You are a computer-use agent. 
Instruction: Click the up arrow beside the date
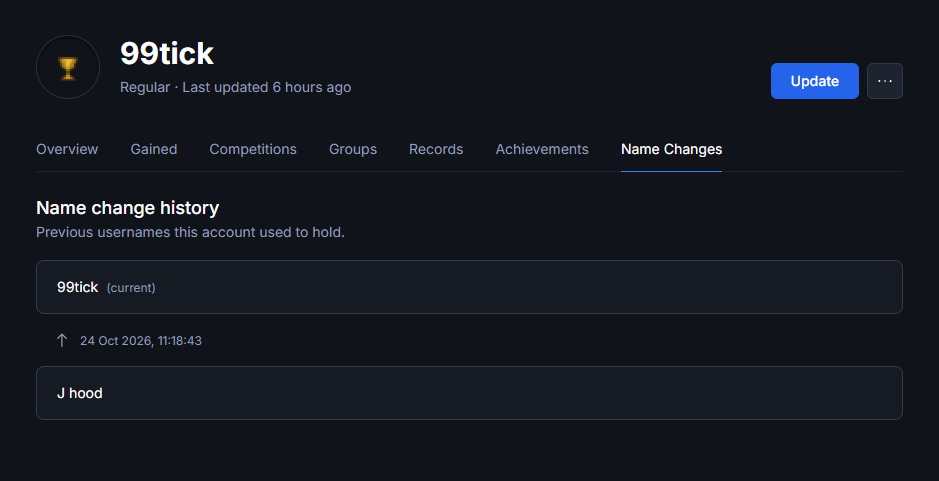click(x=62, y=341)
